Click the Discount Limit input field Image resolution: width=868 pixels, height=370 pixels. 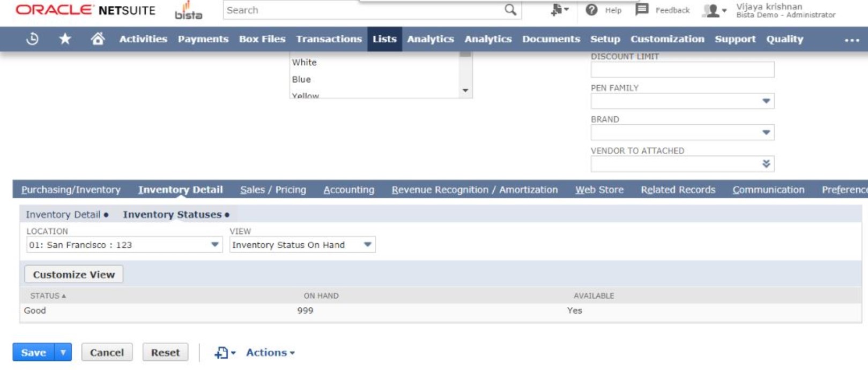tap(682, 70)
